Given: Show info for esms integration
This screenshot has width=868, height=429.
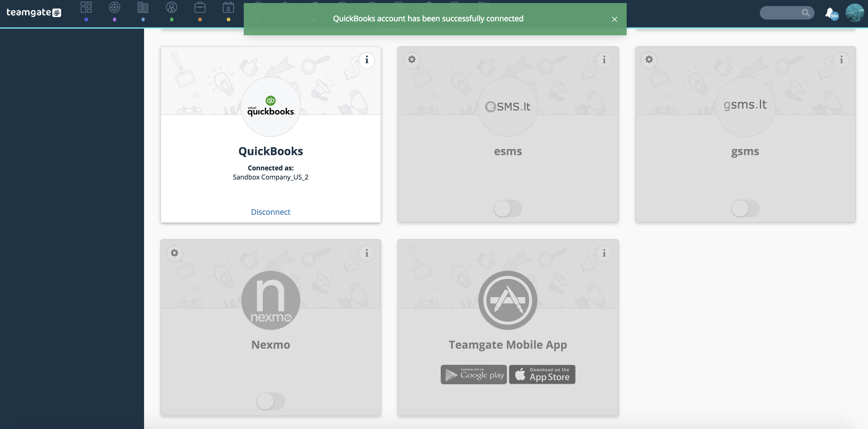Looking at the screenshot, I should click(604, 60).
